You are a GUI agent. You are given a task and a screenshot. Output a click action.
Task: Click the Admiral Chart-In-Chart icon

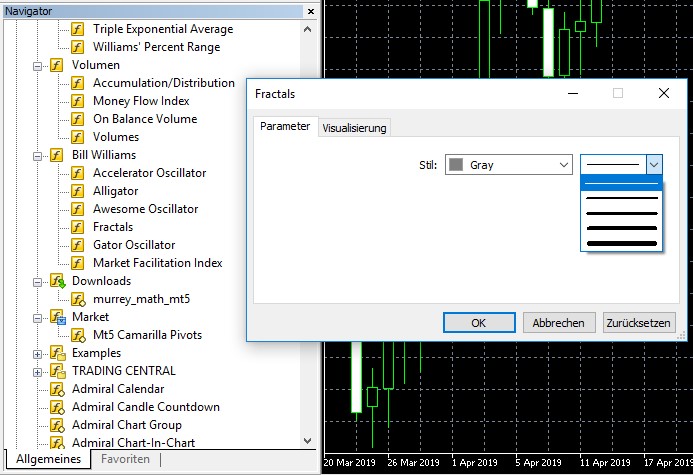[x=57, y=442]
